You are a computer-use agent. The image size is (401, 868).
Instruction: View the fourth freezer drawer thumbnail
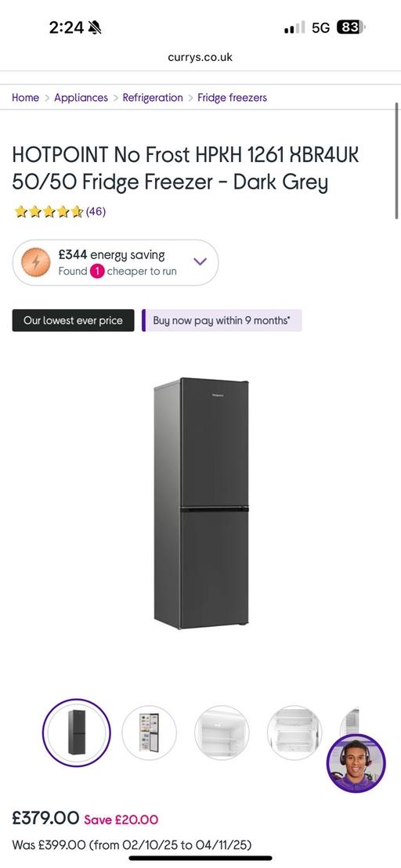294,733
